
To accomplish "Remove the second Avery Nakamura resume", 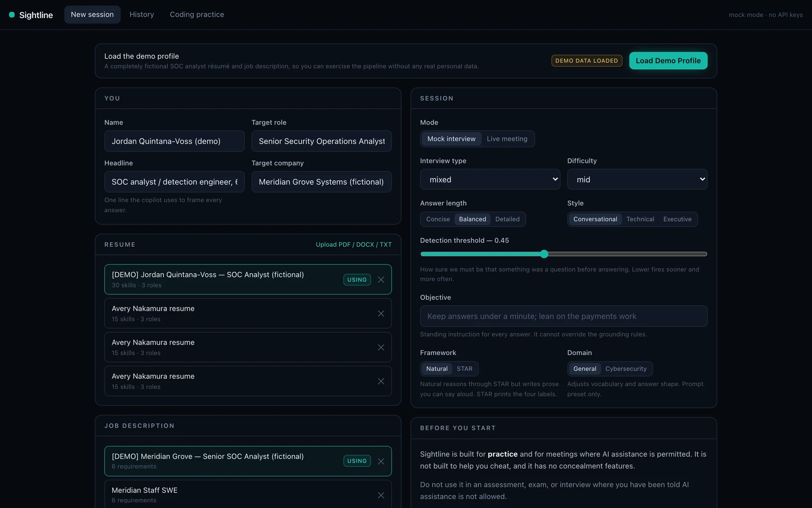I will pos(381,347).
